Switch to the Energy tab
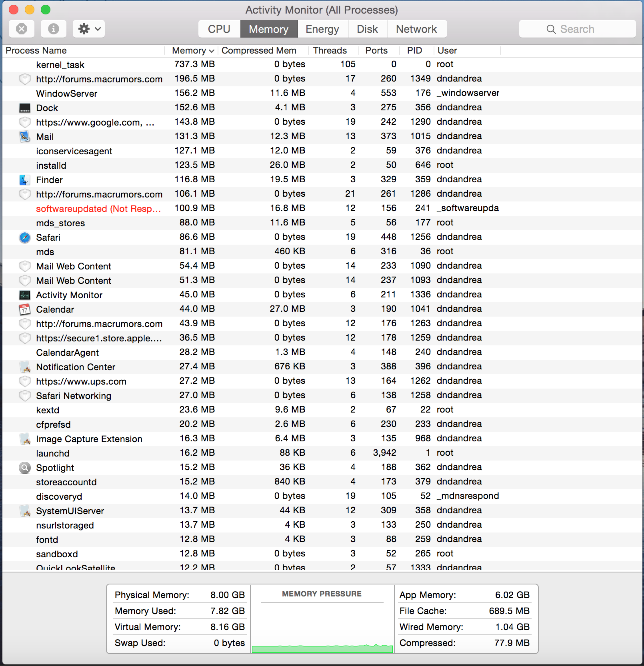Viewport: 644px width, 666px height. pos(322,29)
